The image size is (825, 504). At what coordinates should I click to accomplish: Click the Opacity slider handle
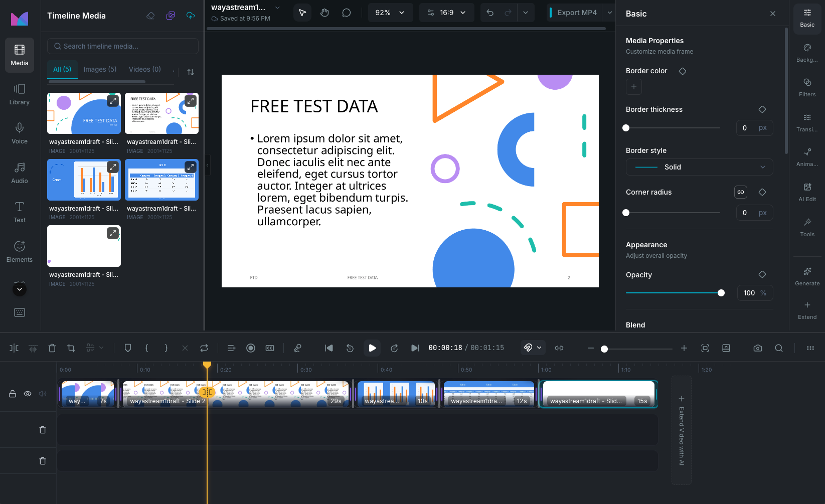721,293
